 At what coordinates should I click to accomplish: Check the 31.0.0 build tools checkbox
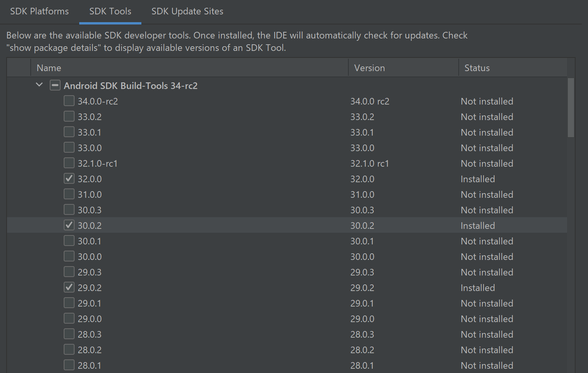(x=69, y=194)
